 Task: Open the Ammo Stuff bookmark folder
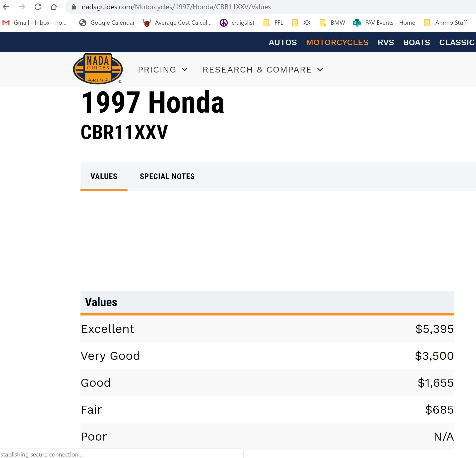click(446, 23)
